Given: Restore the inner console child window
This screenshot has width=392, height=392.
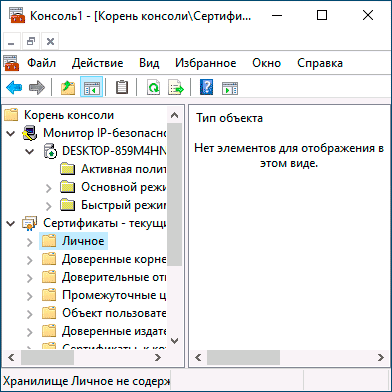Looking at the screenshot, I should tap(31, 41).
